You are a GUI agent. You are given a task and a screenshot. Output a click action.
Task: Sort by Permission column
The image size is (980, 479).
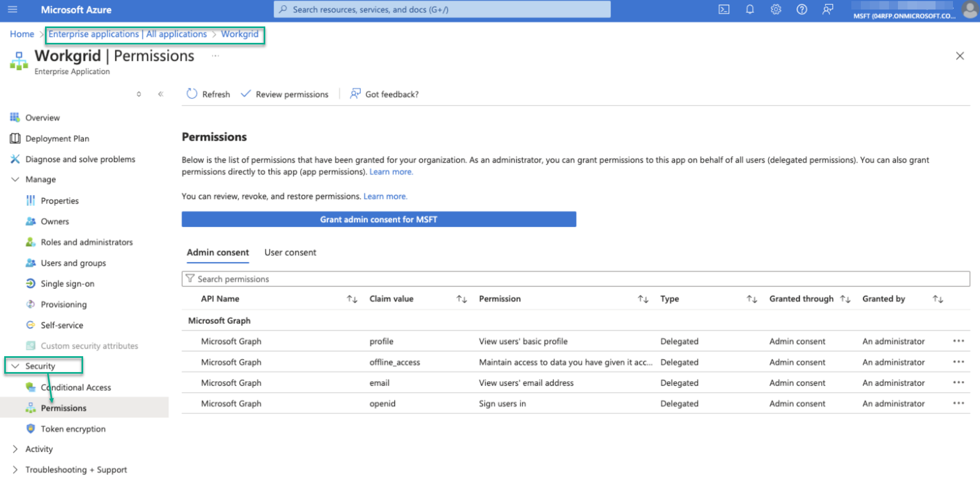pyautogui.click(x=643, y=299)
